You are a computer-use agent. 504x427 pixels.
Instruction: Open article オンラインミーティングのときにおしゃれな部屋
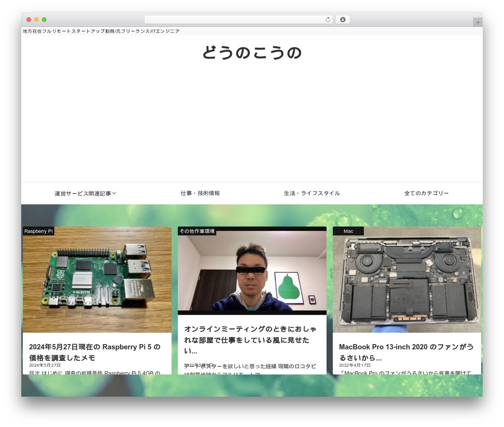click(x=250, y=340)
